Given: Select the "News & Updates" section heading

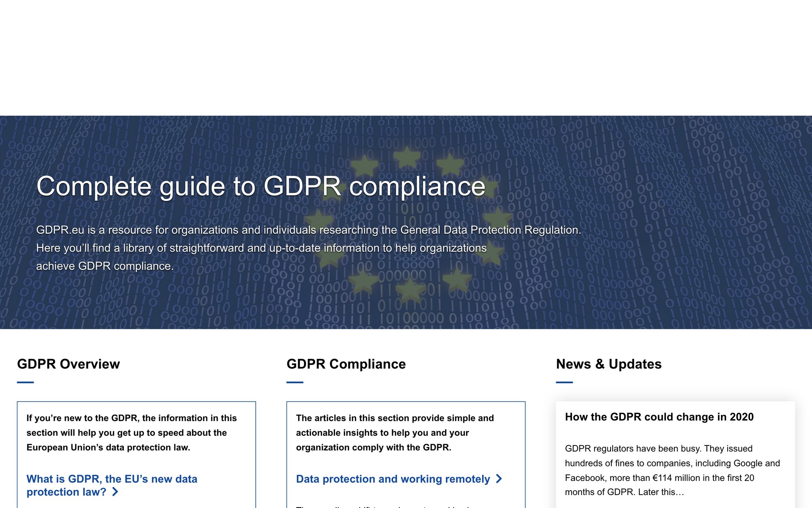Looking at the screenshot, I should coord(609,364).
